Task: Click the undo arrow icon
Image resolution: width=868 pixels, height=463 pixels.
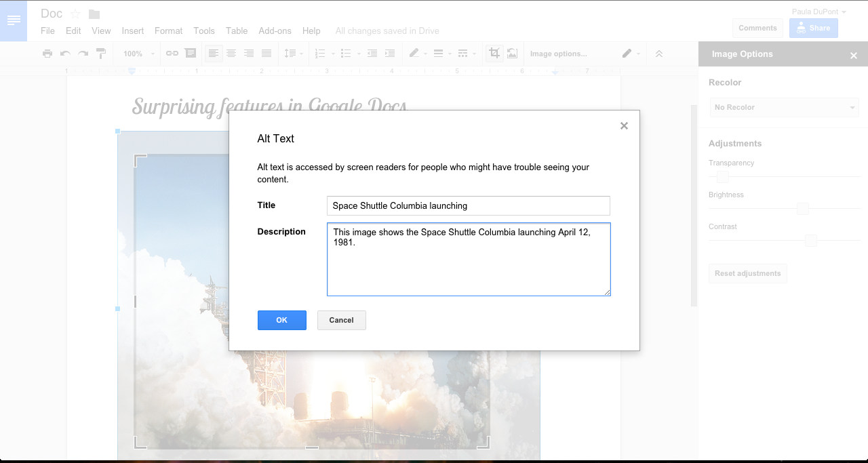Action: point(65,54)
